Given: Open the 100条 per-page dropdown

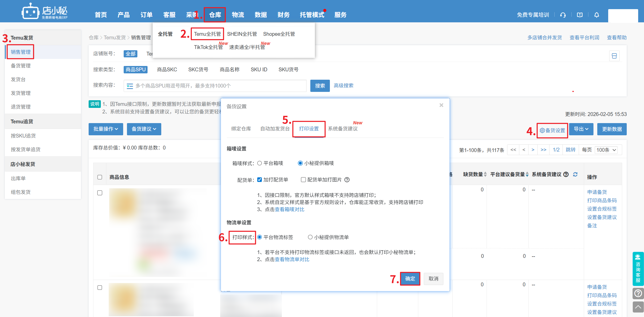Looking at the screenshot, I should click(606, 150).
